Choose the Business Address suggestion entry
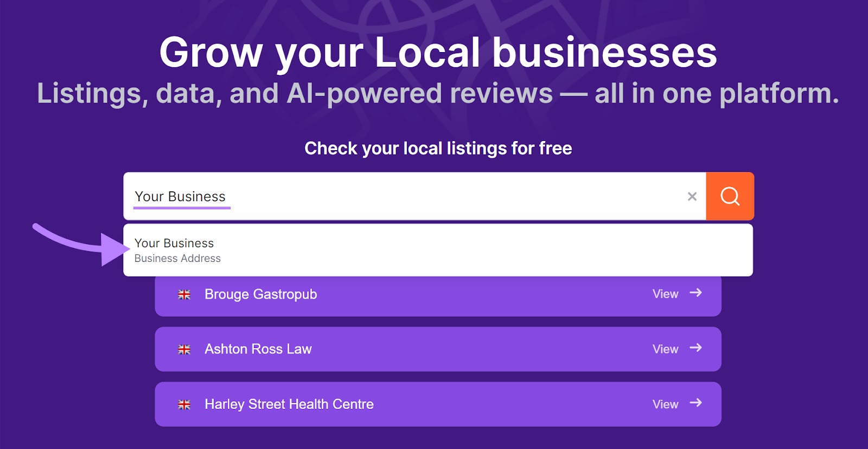 [x=177, y=259]
